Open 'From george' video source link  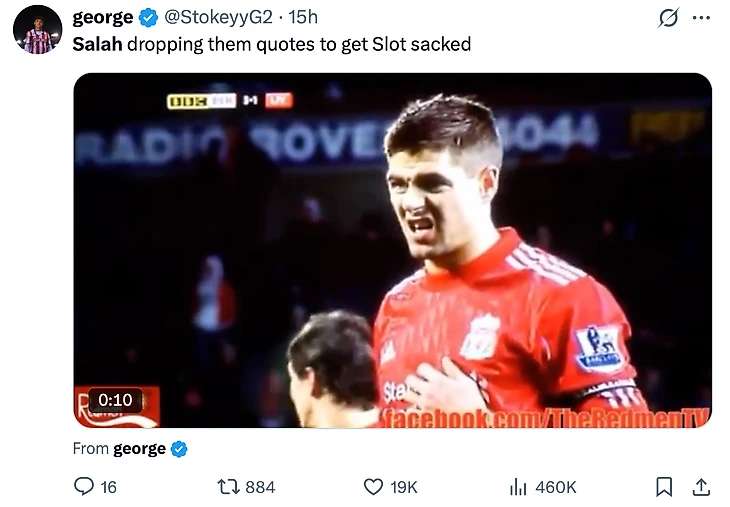(x=139, y=448)
